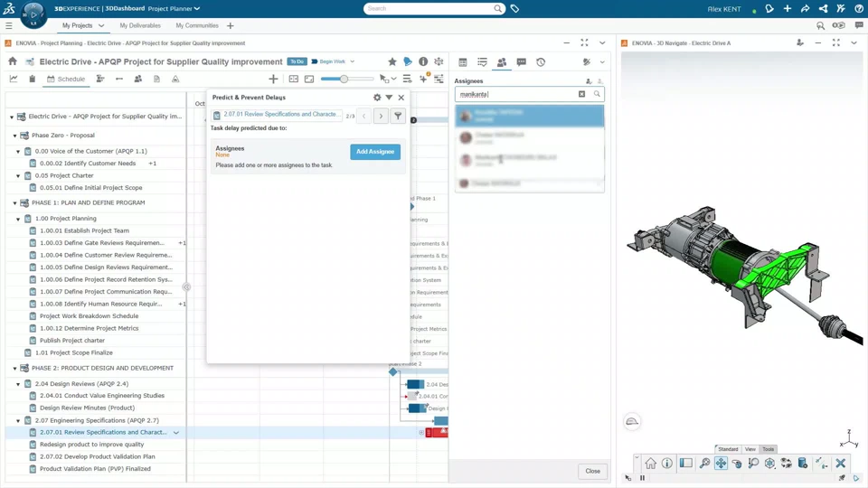The image size is (868, 488).
Task: Click the pause button in 3D viewer
Action: coord(642,478)
